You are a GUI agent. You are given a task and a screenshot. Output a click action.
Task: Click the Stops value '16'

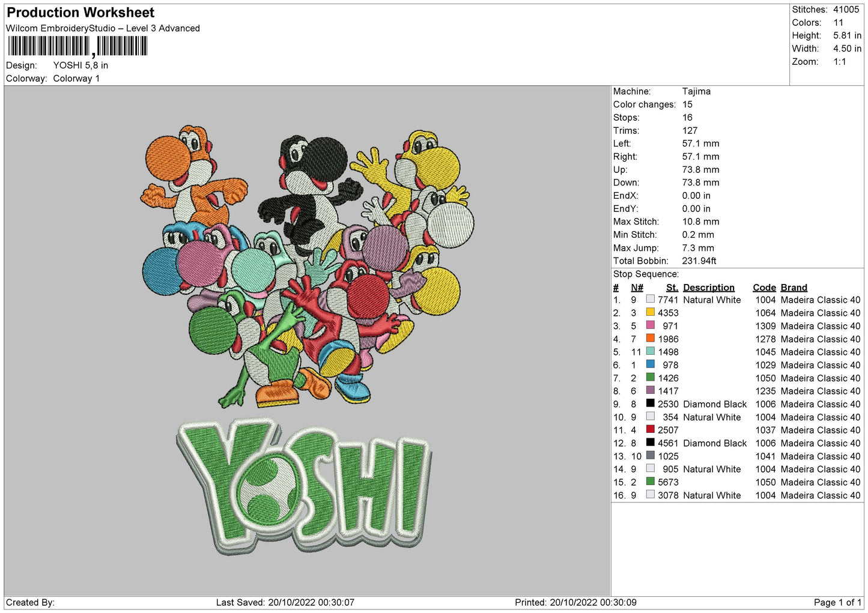coord(687,118)
